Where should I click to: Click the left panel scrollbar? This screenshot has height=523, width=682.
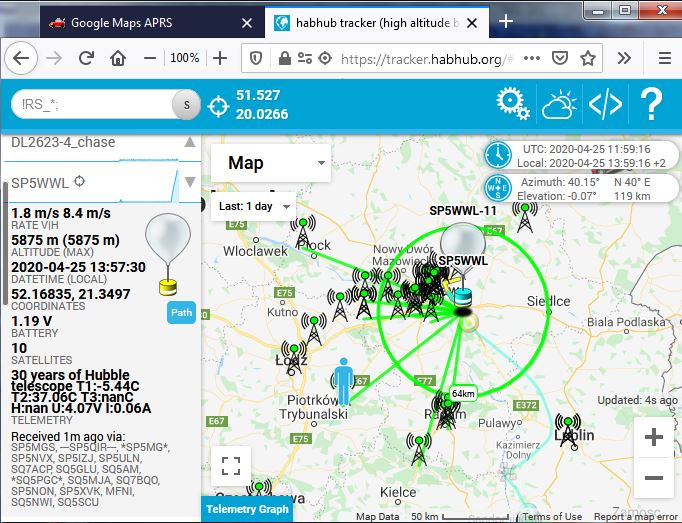tap(4, 244)
